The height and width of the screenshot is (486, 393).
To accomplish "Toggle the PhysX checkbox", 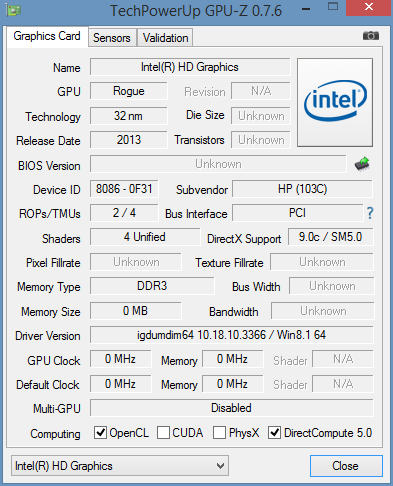I will [x=220, y=433].
